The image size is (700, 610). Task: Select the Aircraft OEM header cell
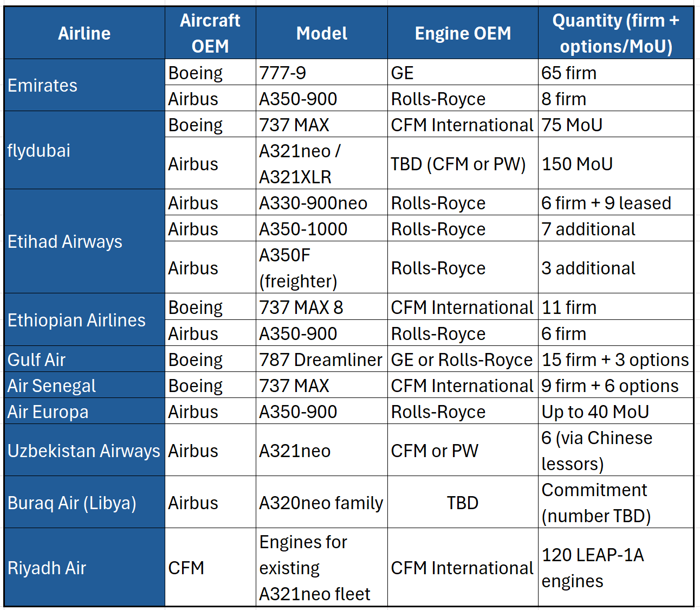click(210, 33)
